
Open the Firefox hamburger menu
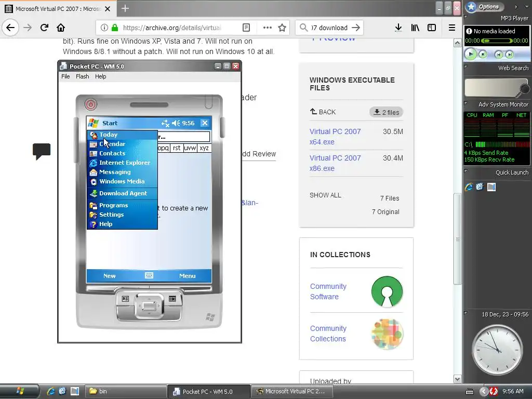pyautogui.click(x=452, y=28)
